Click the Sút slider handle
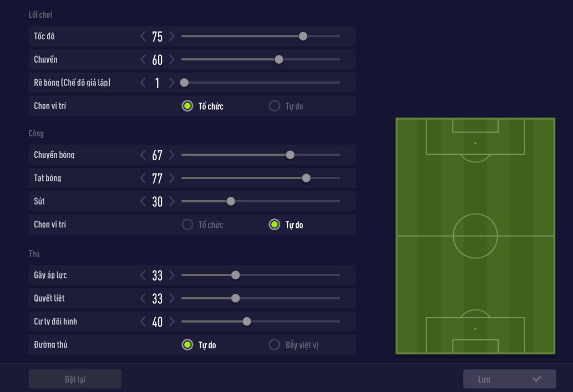This screenshot has width=573, height=392. point(231,201)
